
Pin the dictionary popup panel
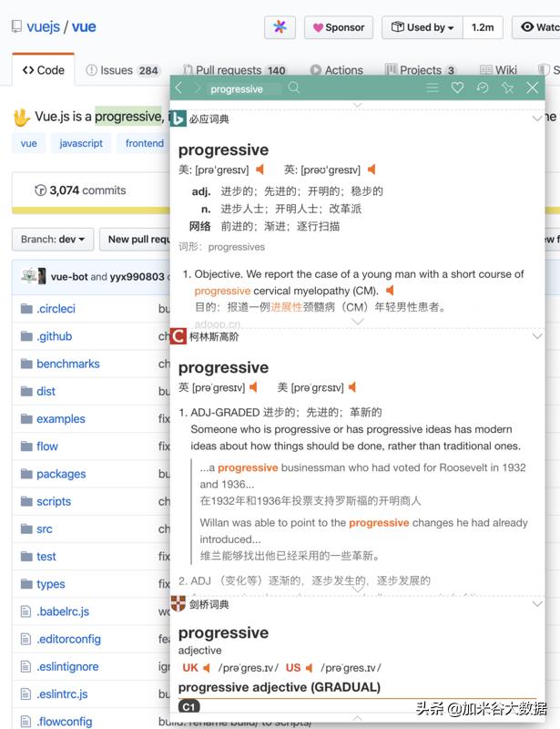507,87
